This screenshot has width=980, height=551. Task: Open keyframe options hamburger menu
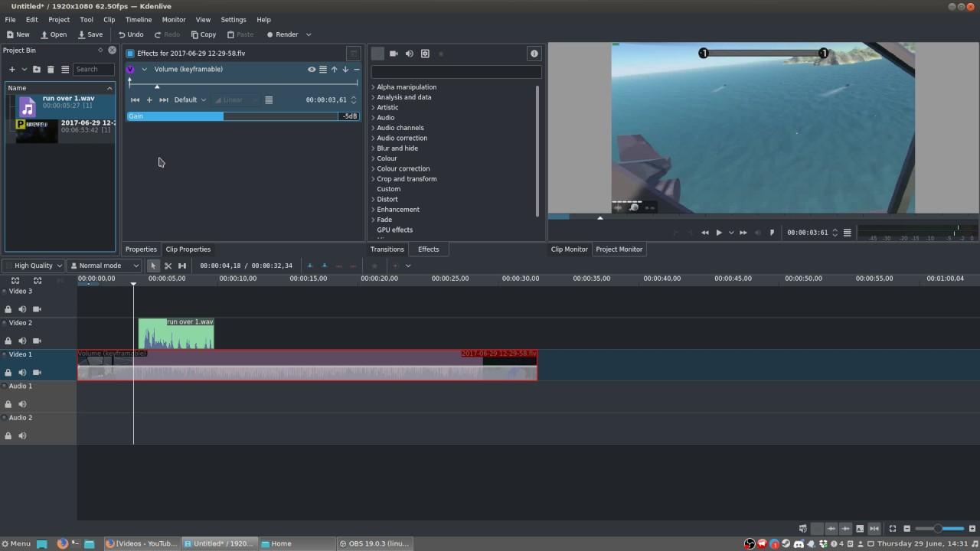point(269,100)
